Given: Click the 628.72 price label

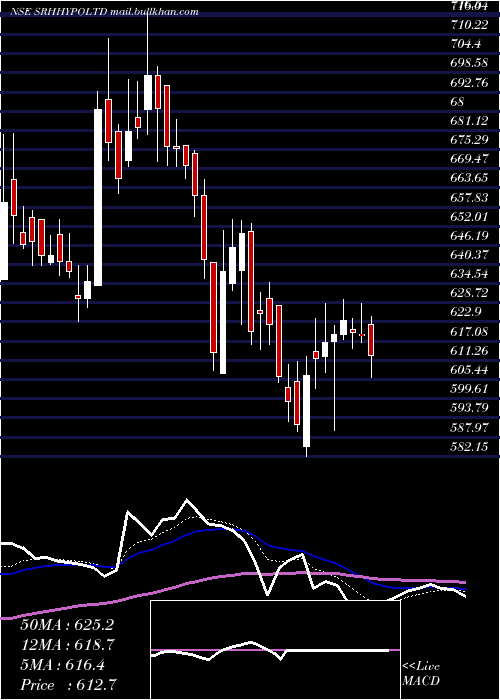Looking at the screenshot, I should pos(470,293).
